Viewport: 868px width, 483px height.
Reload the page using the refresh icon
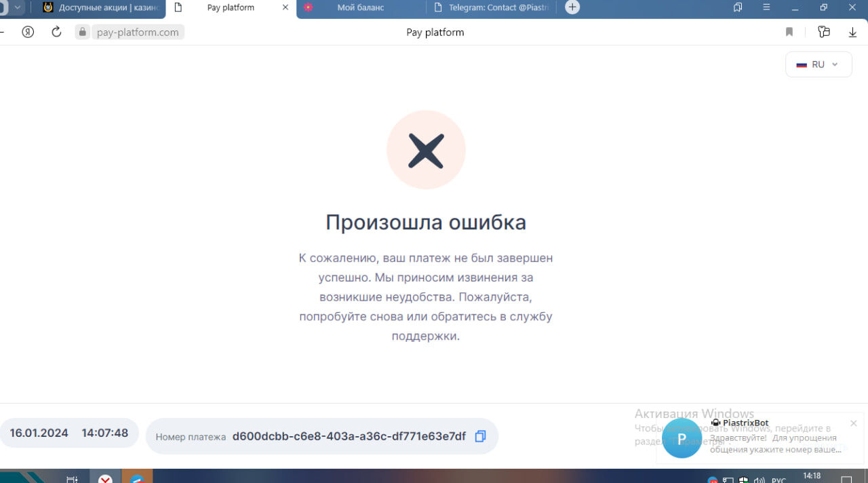pos(56,32)
